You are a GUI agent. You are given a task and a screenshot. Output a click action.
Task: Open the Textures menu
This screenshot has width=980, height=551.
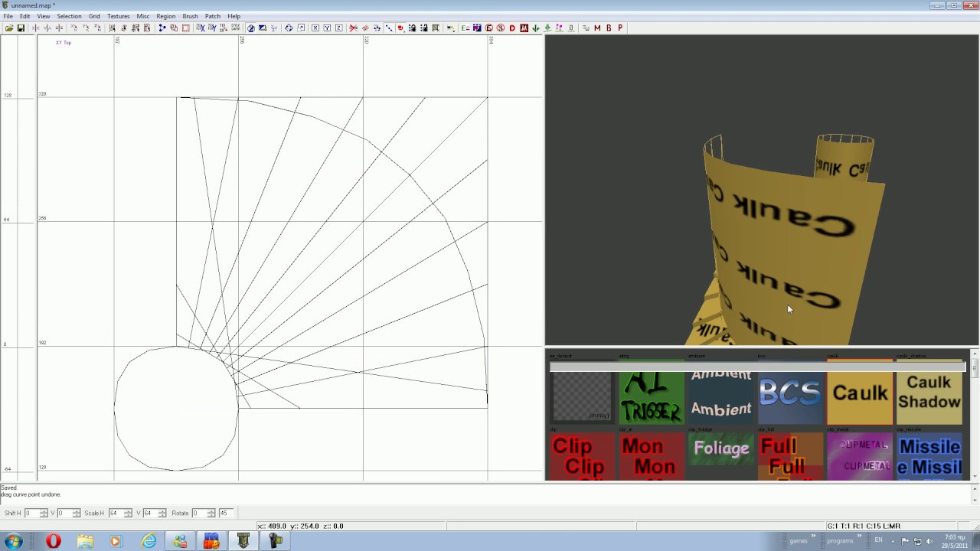118,16
